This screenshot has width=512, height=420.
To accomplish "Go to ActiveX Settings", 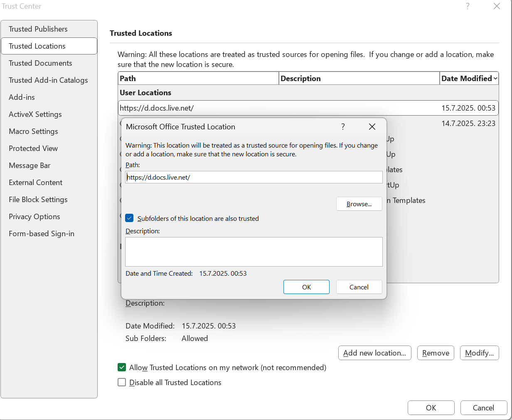I will (x=36, y=114).
